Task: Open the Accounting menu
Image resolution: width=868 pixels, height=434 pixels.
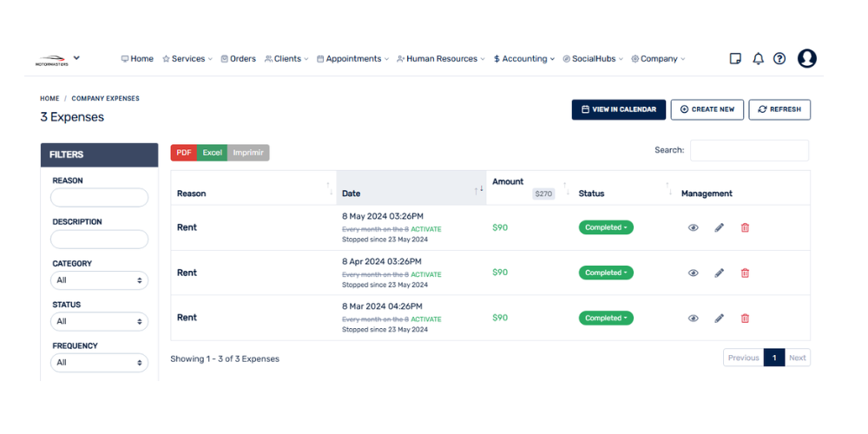Action: click(x=525, y=59)
